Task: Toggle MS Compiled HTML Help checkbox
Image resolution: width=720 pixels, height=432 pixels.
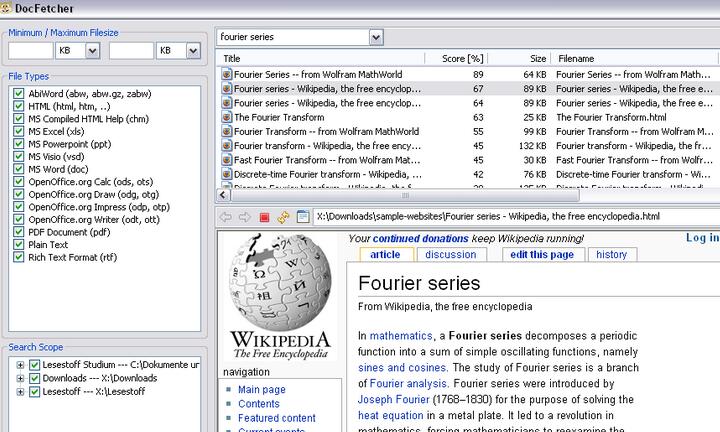Action: (18, 119)
